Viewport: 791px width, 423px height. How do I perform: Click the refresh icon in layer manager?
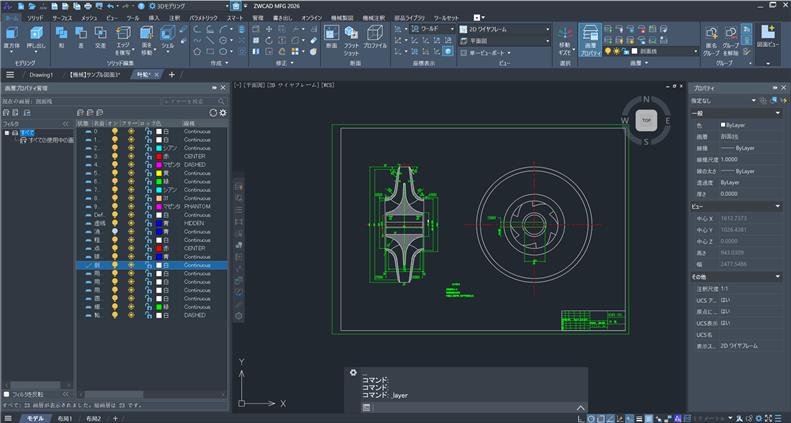(x=213, y=112)
